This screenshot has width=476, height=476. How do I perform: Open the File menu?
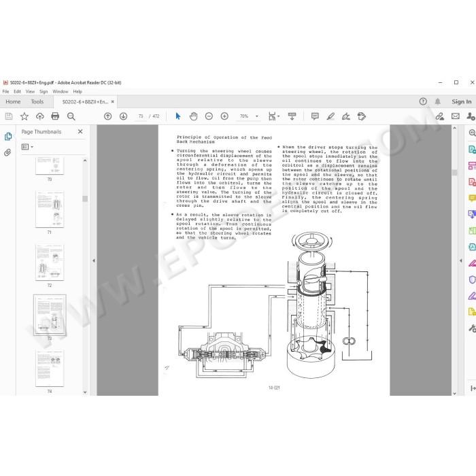(x=5, y=91)
